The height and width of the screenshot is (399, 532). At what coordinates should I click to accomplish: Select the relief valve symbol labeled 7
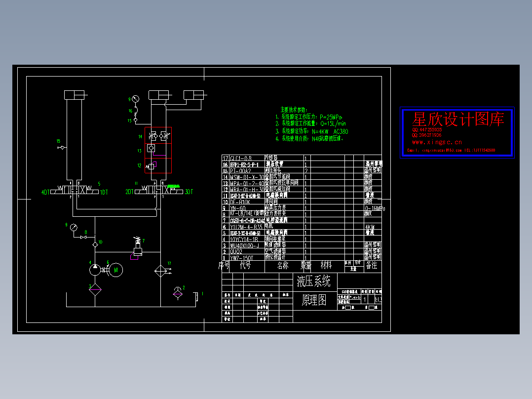[x=138, y=248]
